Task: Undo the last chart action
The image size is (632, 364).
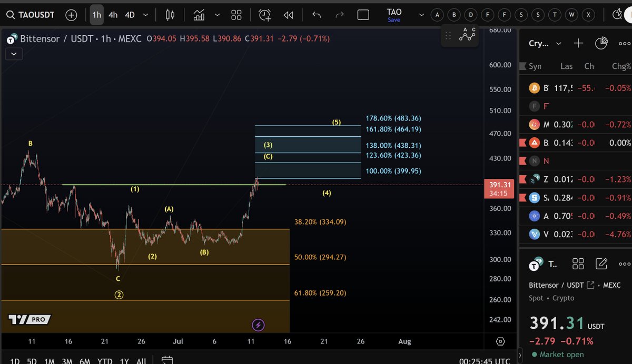Action: coord(316,15)
